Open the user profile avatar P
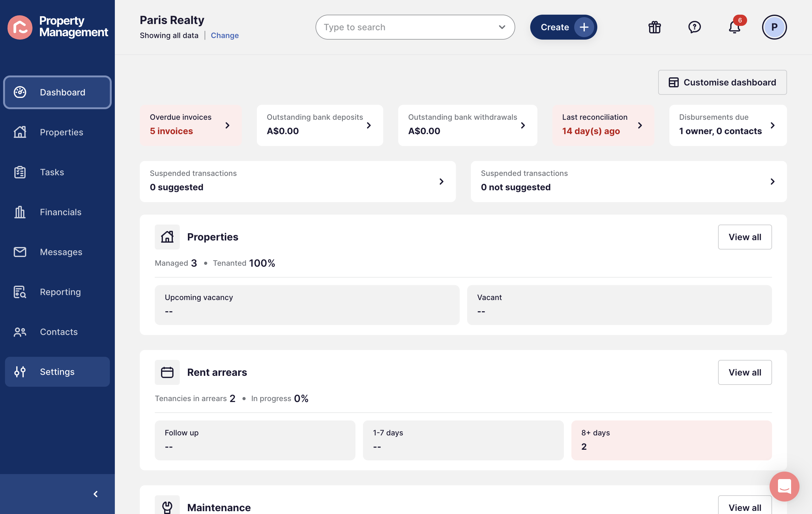The width and height of the screenshot is (812, 514). point(774,27)
